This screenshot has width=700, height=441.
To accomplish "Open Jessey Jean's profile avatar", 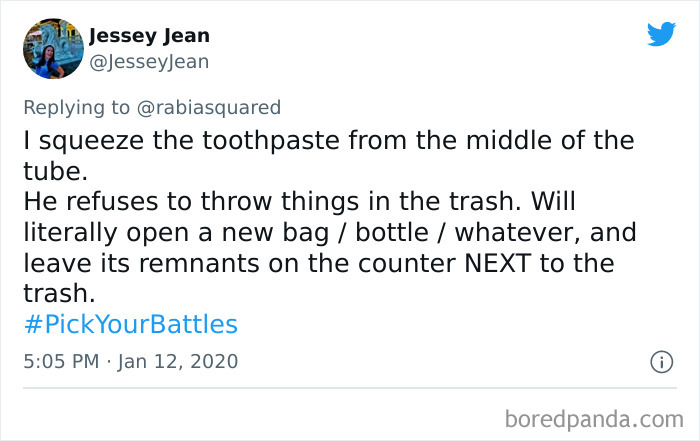I will click(52, 48).
